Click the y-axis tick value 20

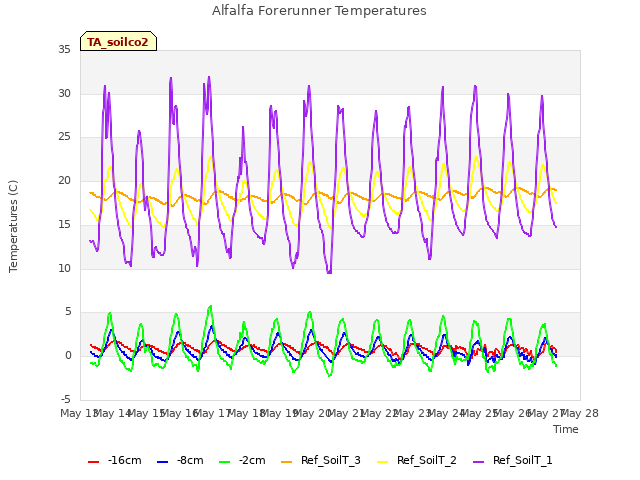pos(64,180)
